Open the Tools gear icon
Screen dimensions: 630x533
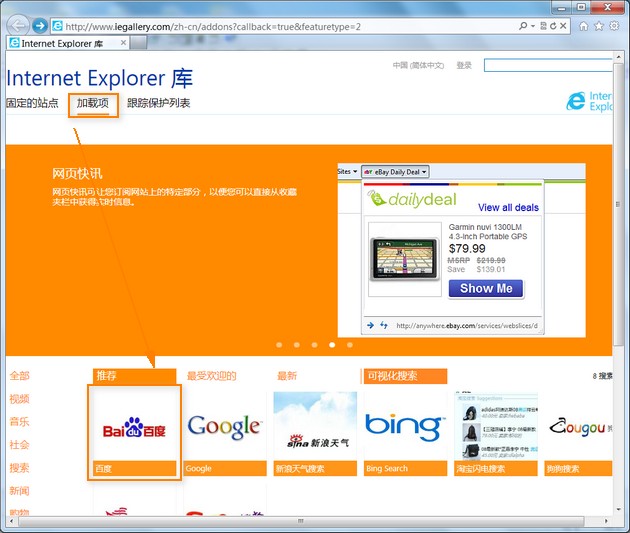(614, 26)
